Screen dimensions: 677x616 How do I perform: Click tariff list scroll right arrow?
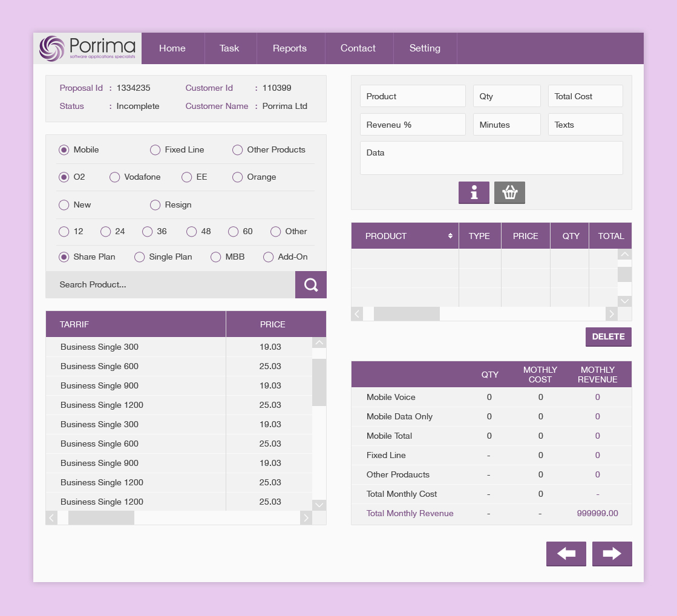[x=306, y=517]
